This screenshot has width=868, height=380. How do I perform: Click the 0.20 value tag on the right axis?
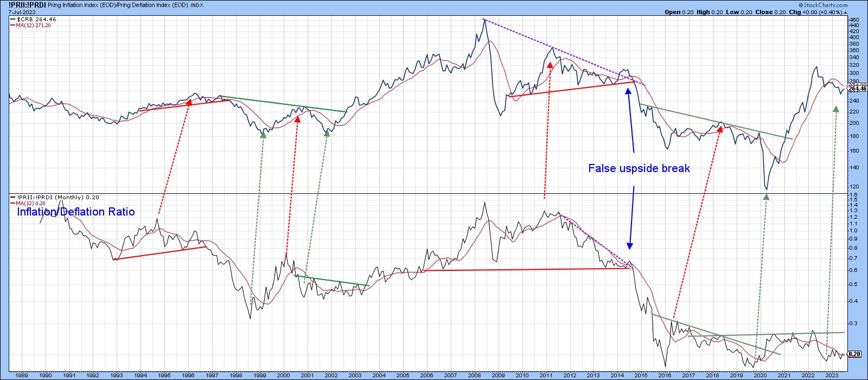pyautogui.click(x=854, y=354)
